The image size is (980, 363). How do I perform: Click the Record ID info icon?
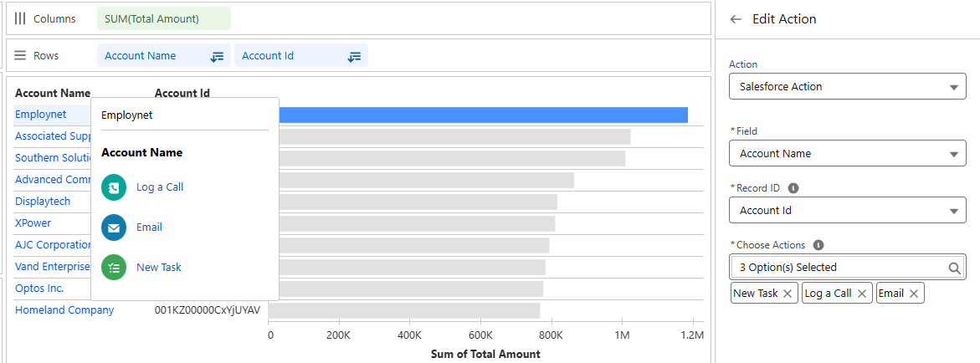point(793,188)
